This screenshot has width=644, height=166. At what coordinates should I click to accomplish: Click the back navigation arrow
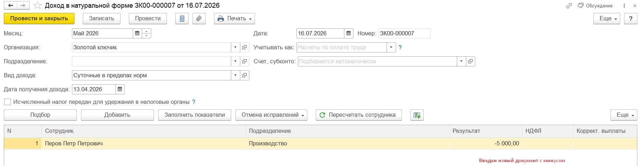[10, 6]
